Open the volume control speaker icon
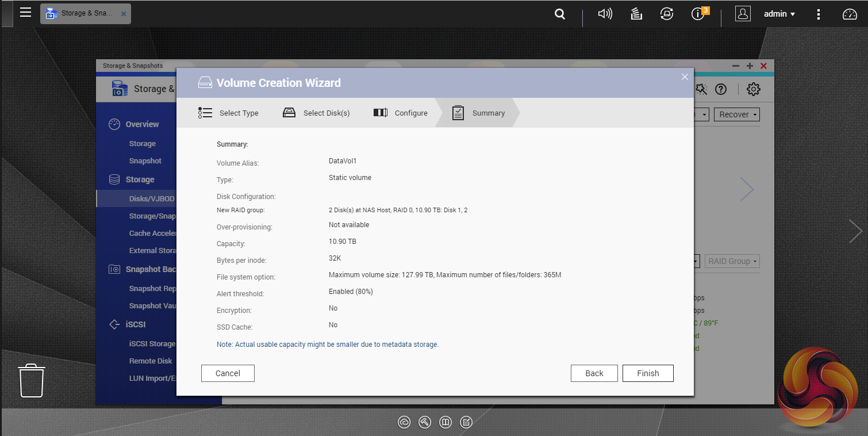 (x=605, y=14)
